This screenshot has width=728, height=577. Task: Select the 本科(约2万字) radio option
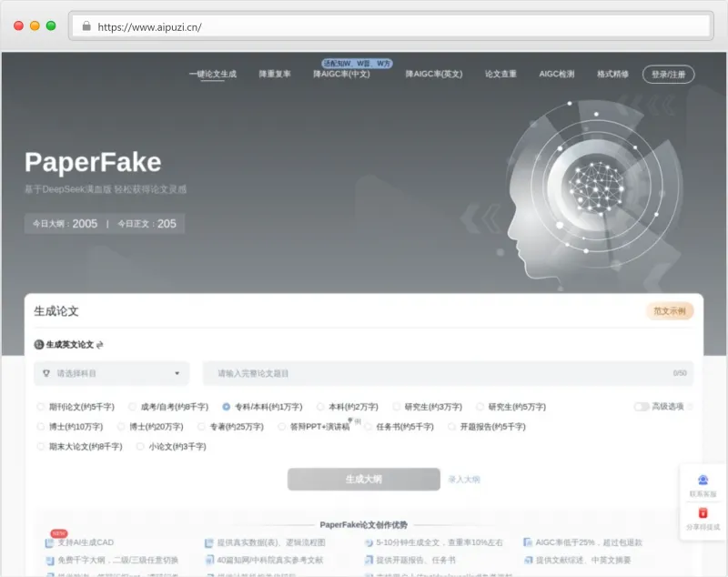point(319,406)
